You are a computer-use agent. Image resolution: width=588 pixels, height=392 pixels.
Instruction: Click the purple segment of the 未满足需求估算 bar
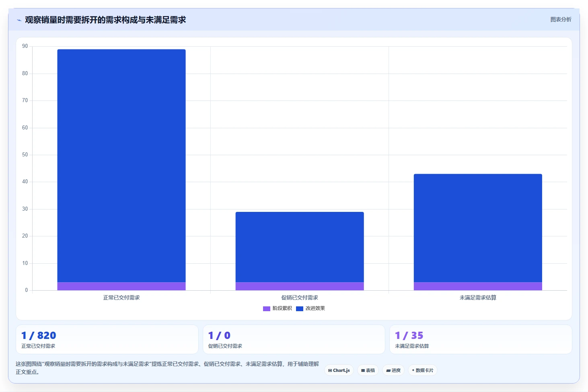tap(478, 286)
